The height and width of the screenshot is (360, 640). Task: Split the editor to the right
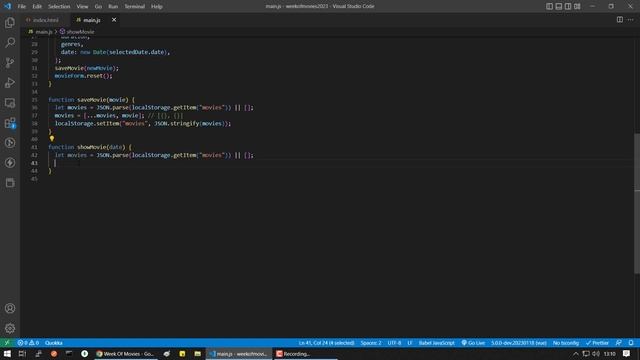tap(620, 20)
